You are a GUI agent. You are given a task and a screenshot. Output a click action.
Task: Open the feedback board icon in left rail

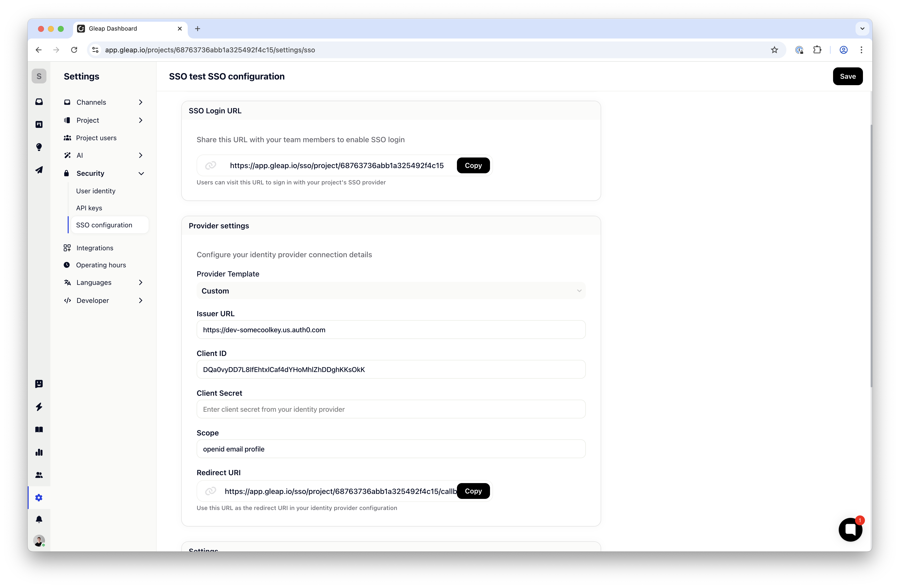[x=39, y=124]
